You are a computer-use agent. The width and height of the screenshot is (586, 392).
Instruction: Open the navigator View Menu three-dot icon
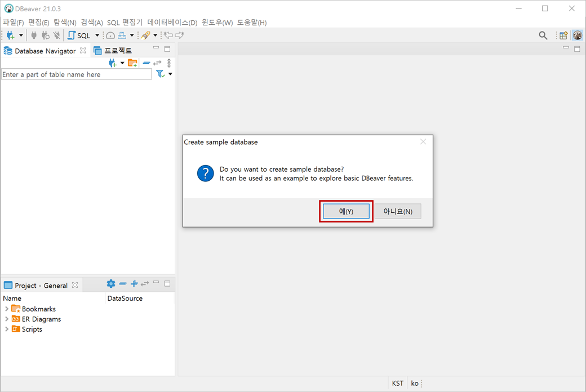169,63
